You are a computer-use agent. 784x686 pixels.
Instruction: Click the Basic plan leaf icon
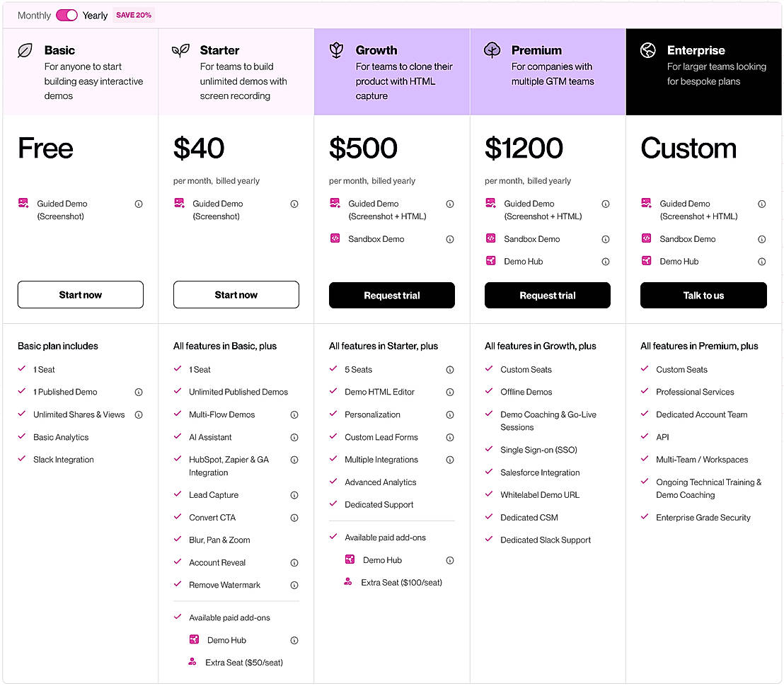coord(25,50)
